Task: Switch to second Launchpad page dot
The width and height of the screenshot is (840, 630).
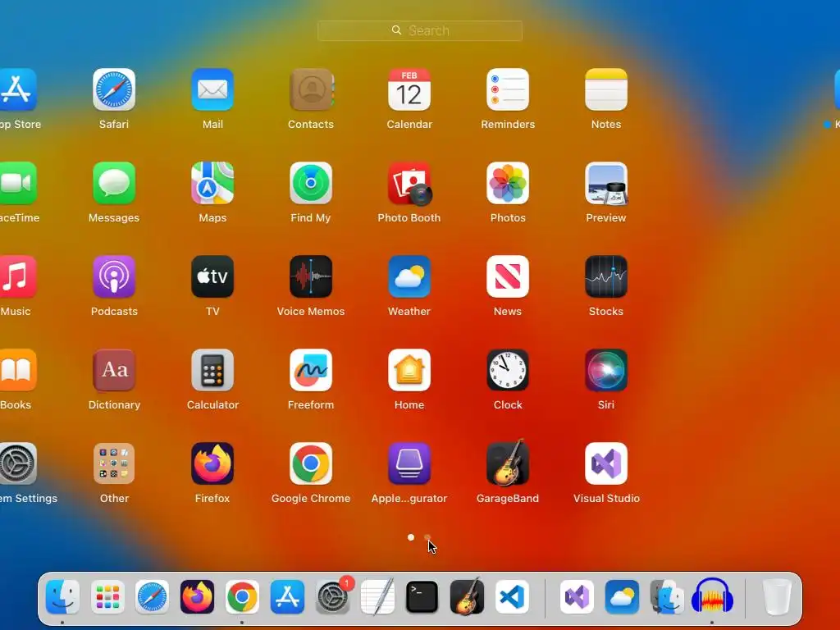Action: [x=427, y=537]
